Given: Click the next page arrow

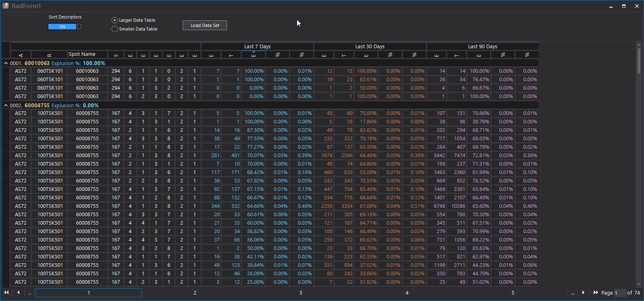Looking at the screenshot, I should 583,293.
